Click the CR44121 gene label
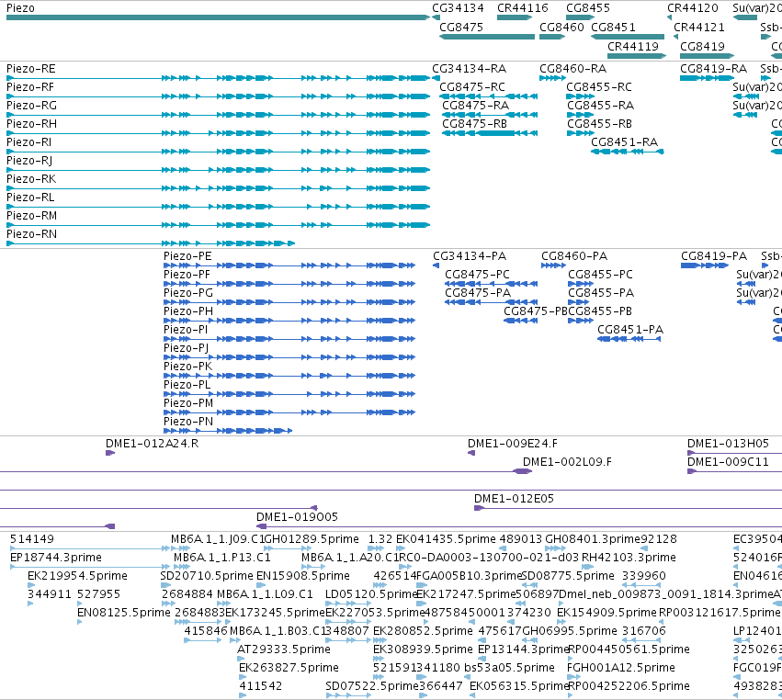 point(698,27)
